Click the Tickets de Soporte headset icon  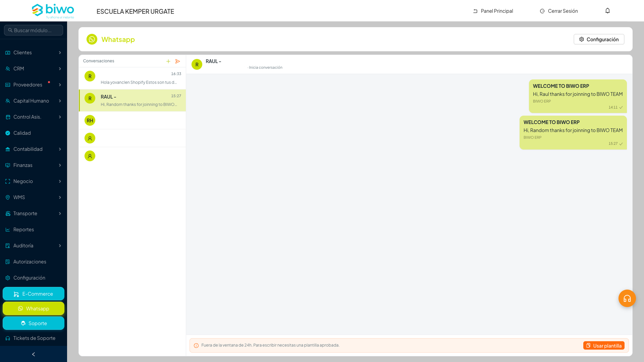[x=8, y=338]
